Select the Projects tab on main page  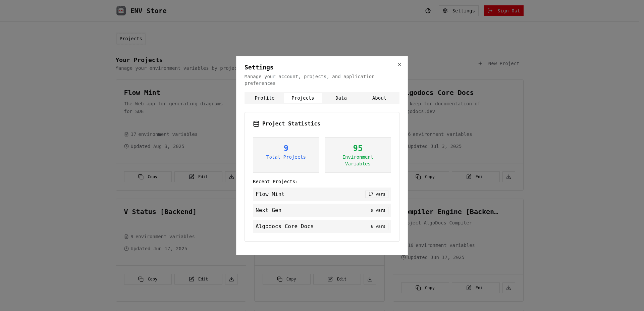click(x=131, y=39)
